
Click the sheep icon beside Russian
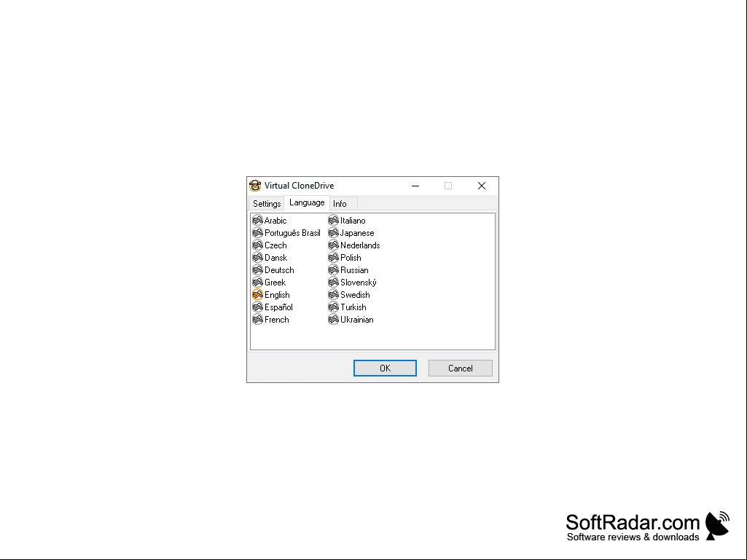coord(334,269)
